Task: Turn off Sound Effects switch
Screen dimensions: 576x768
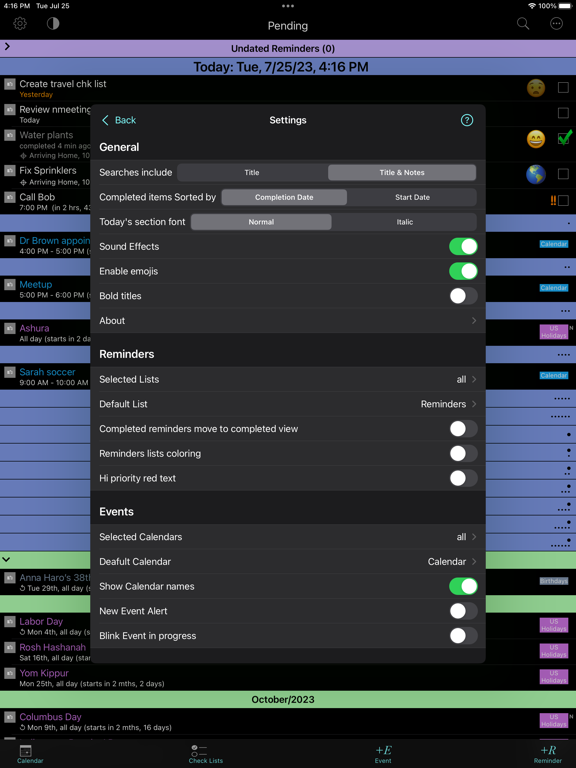Action: (463, 246)
